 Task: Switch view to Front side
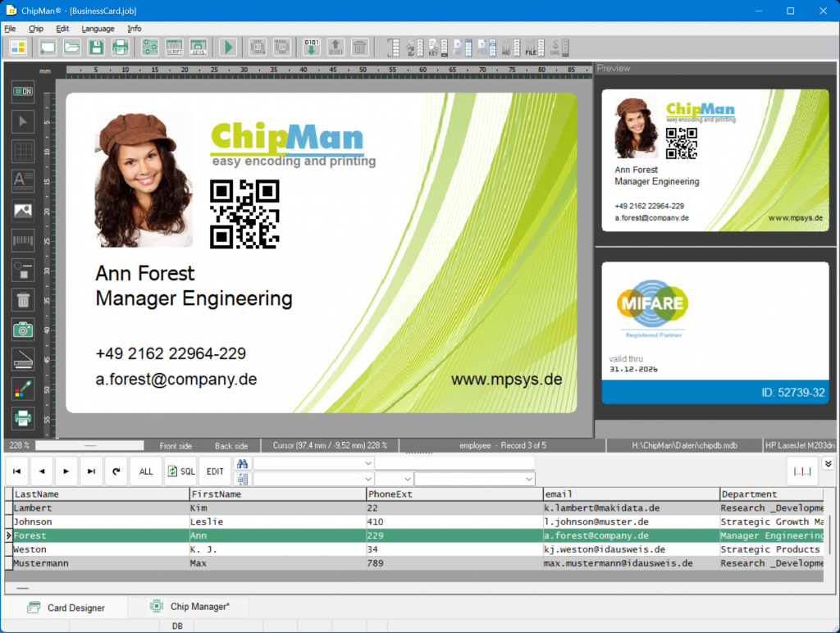tap(176, 446)
